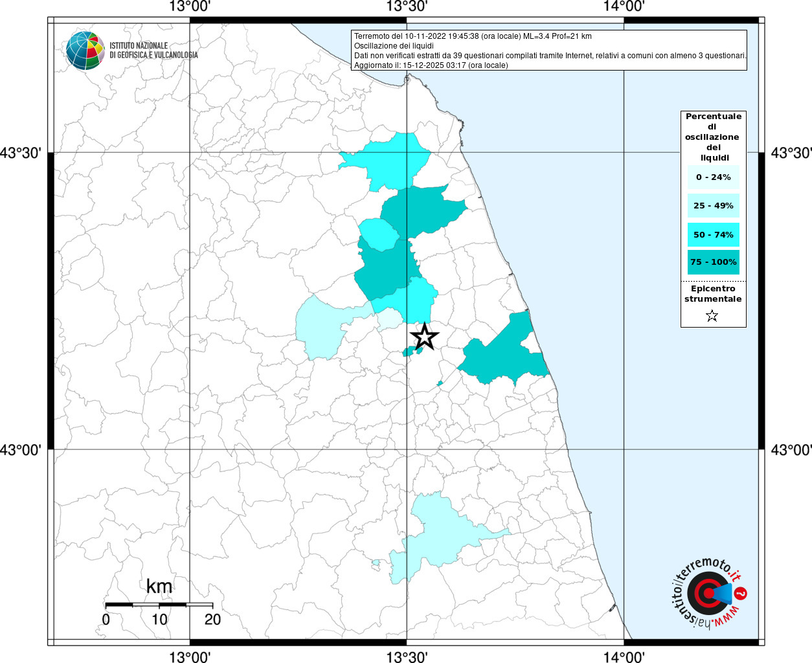Click the 'Percentuale di oscillazione dei liquidi' legend title

click(x=713, y=137)
